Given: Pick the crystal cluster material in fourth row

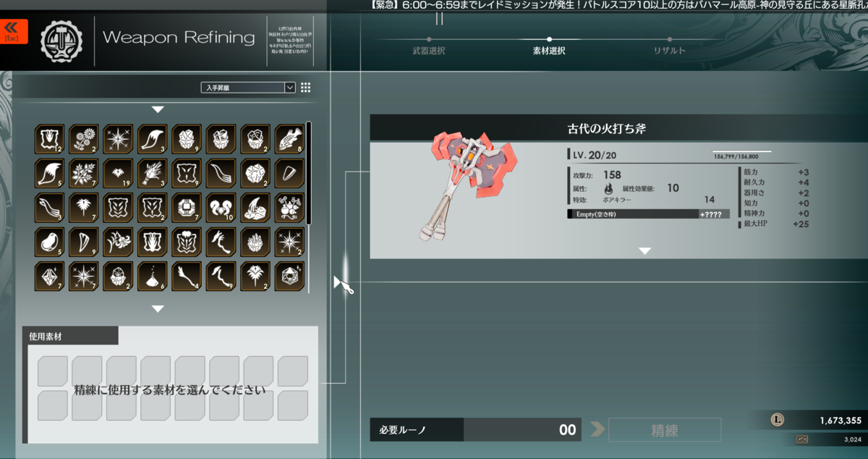Looking at the screenshot, I should click(x=255, y=242).
